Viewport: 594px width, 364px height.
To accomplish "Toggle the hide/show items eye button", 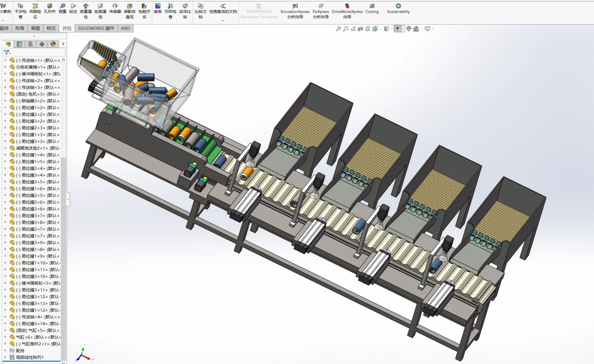I will (397, 29).
